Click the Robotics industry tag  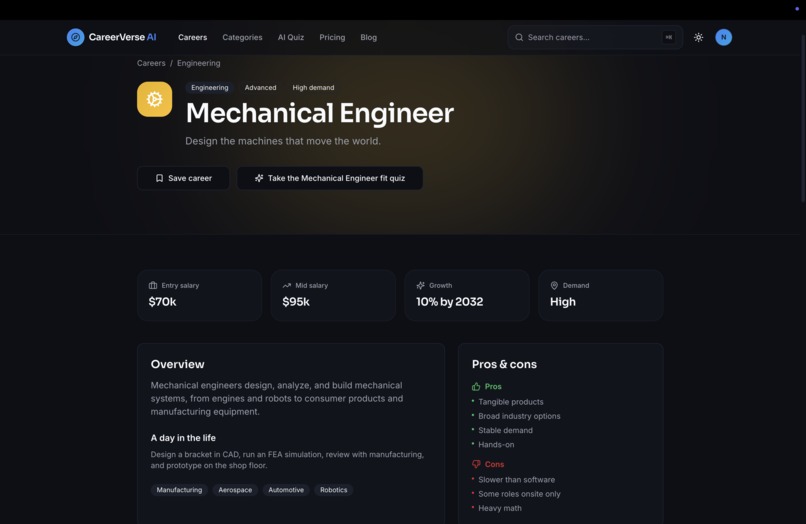coord(334,490)
